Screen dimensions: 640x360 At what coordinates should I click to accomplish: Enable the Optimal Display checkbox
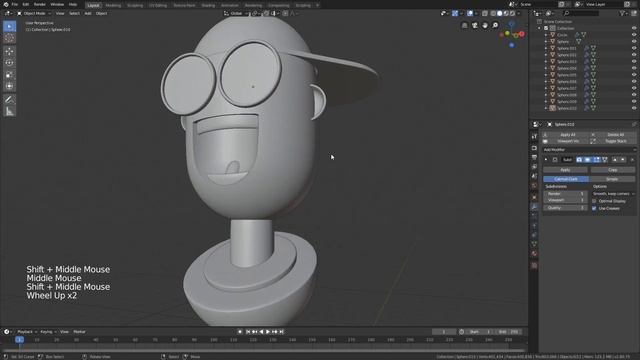pyautogui.click(x=594, y=201)
